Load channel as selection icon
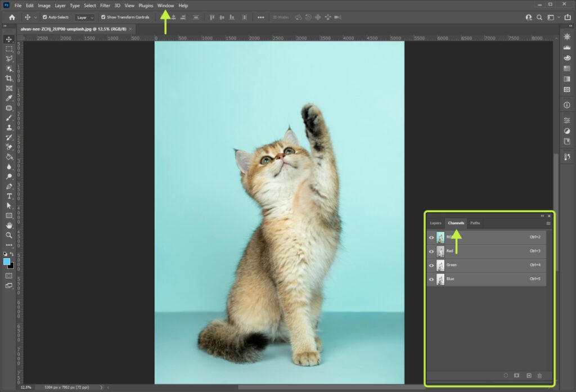Viewport: 576px width, 392px height. tap(506, 376)
